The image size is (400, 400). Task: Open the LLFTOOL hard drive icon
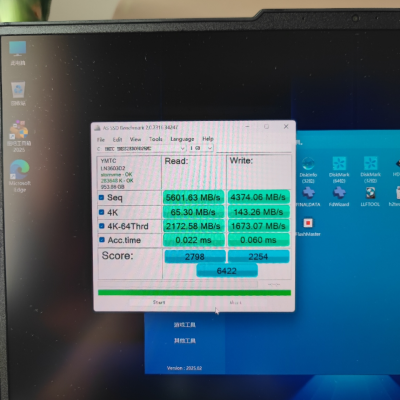[370, 197]
